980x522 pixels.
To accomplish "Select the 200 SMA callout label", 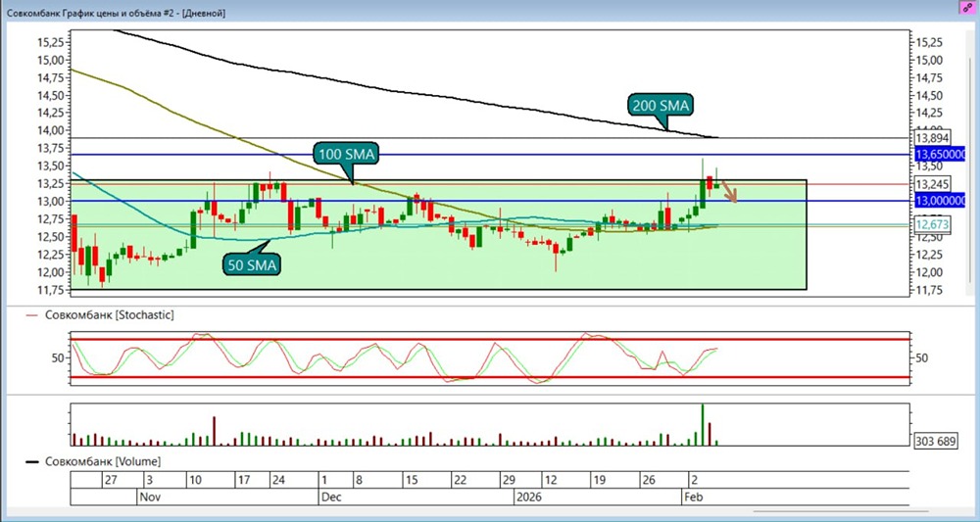I will pyautogui.click(x=661, y=107).
